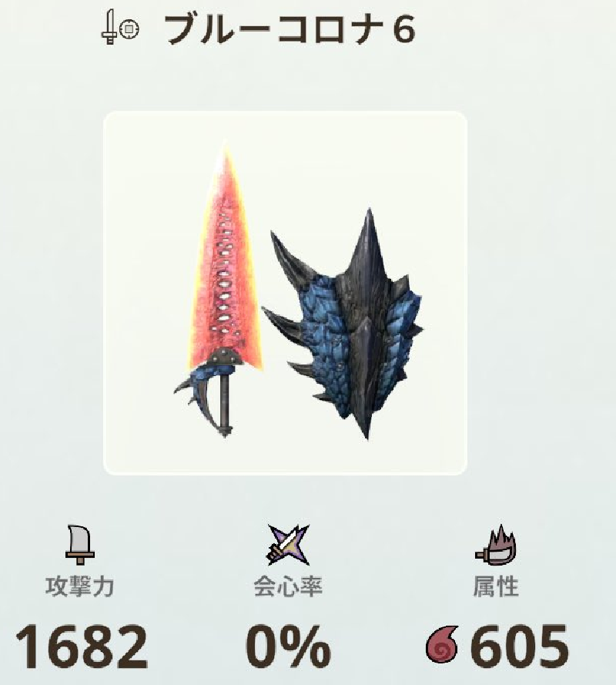Screen dimensions: 616x685
Task: Select the shield part of the weapon type icon
Action: (129, 29)
